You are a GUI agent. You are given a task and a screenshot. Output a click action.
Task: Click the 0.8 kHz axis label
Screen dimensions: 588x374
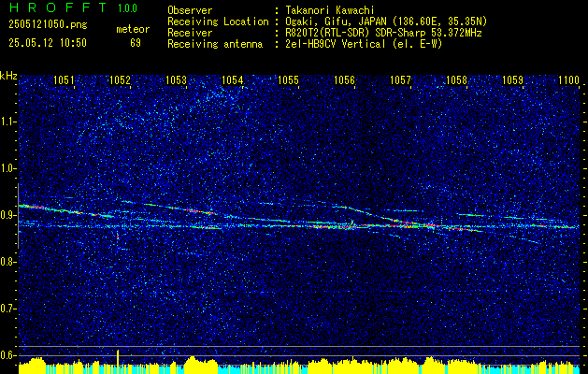coord(8,262)
